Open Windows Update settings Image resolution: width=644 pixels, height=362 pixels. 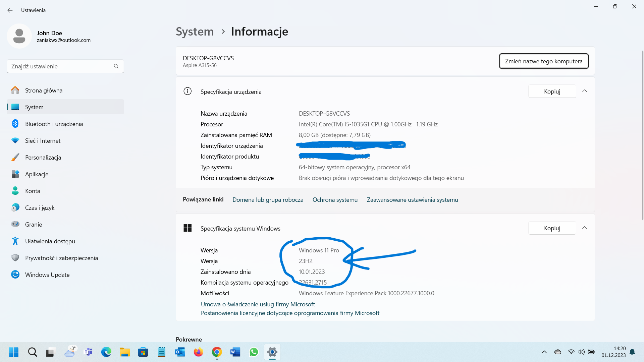coord(65,275)
